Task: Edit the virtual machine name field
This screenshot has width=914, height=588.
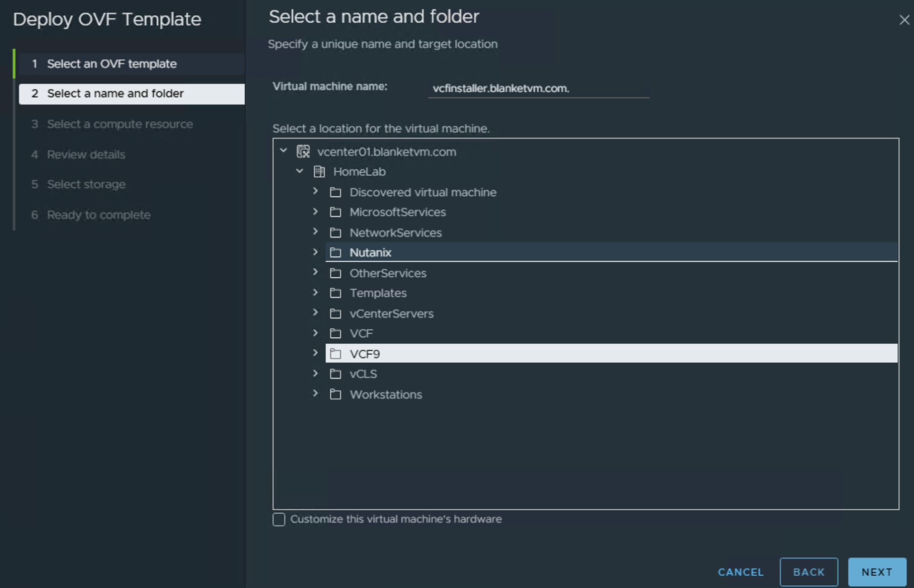Action: (538, 88)
